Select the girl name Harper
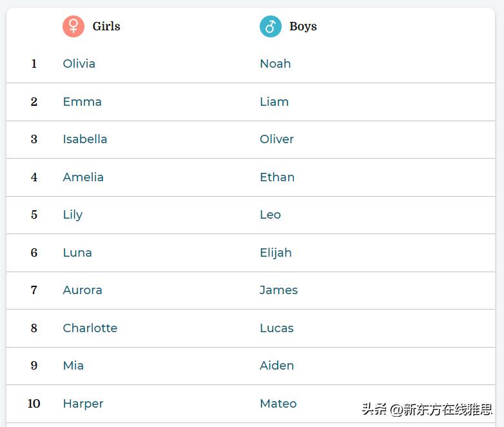The image size is (504, 427). click(x=83, y=404)
